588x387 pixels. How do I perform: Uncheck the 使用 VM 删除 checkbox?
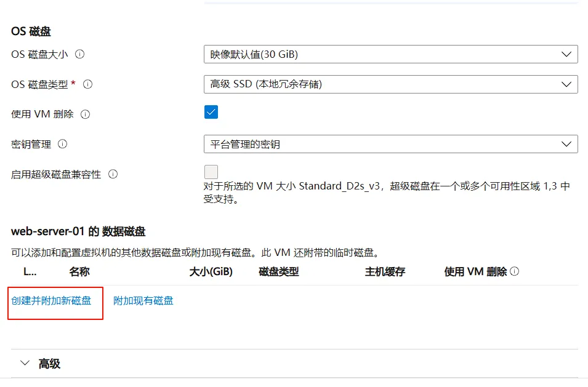212,112
